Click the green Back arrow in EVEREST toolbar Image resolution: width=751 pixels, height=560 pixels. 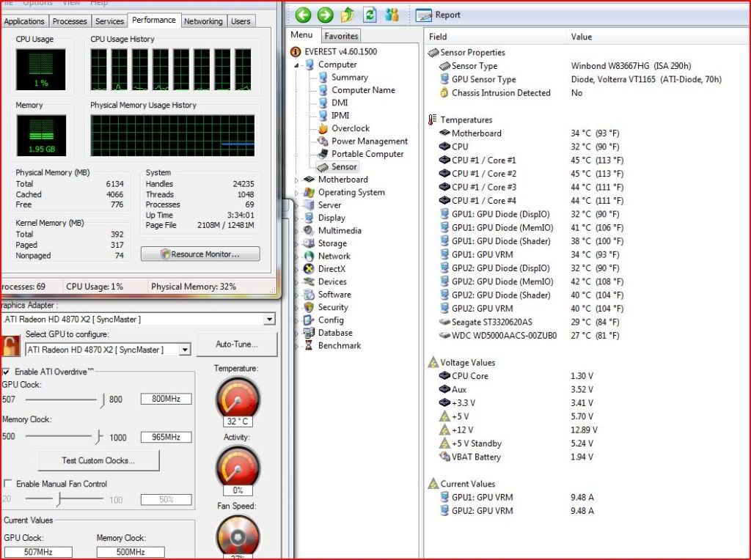click(303, 15)
